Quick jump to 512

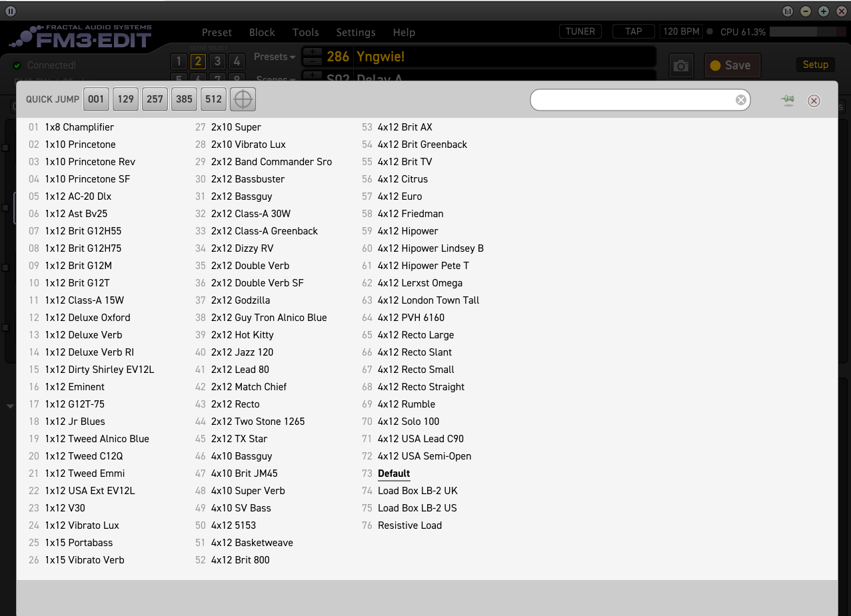point(213,99)
